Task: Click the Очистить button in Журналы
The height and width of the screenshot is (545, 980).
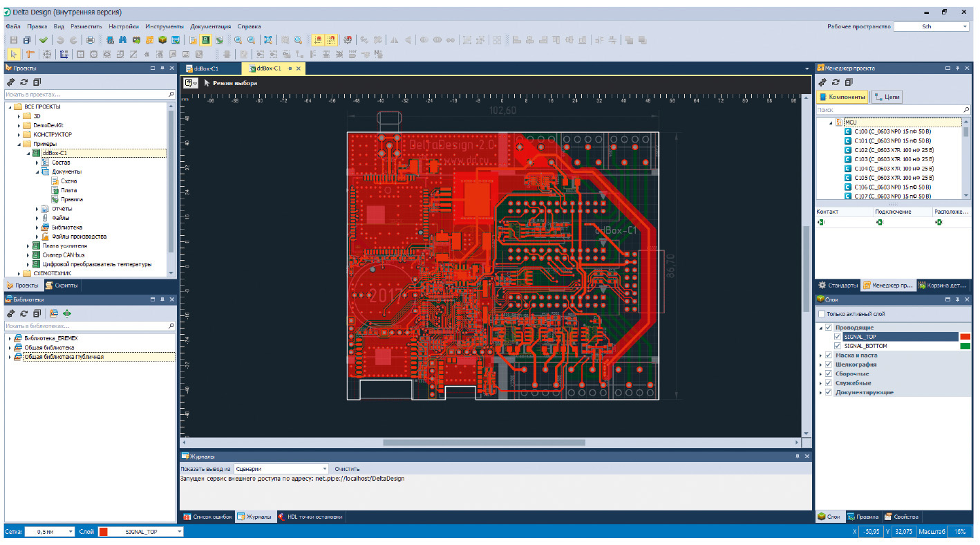Action: 347,469
